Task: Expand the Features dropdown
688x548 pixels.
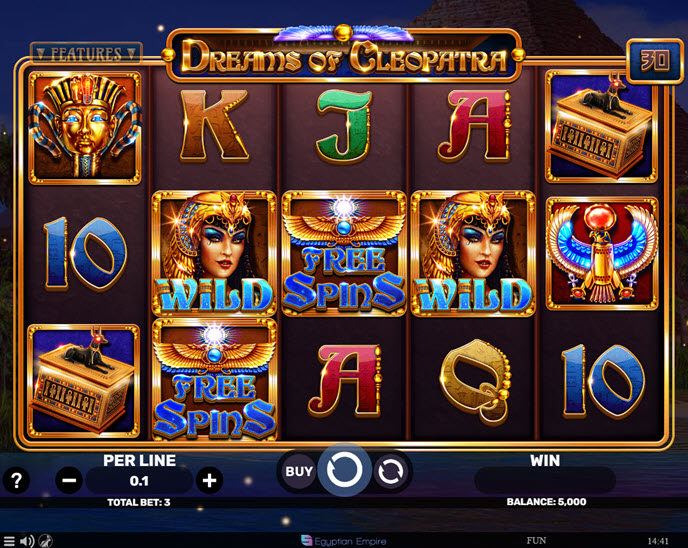Action: click(86, 54)
